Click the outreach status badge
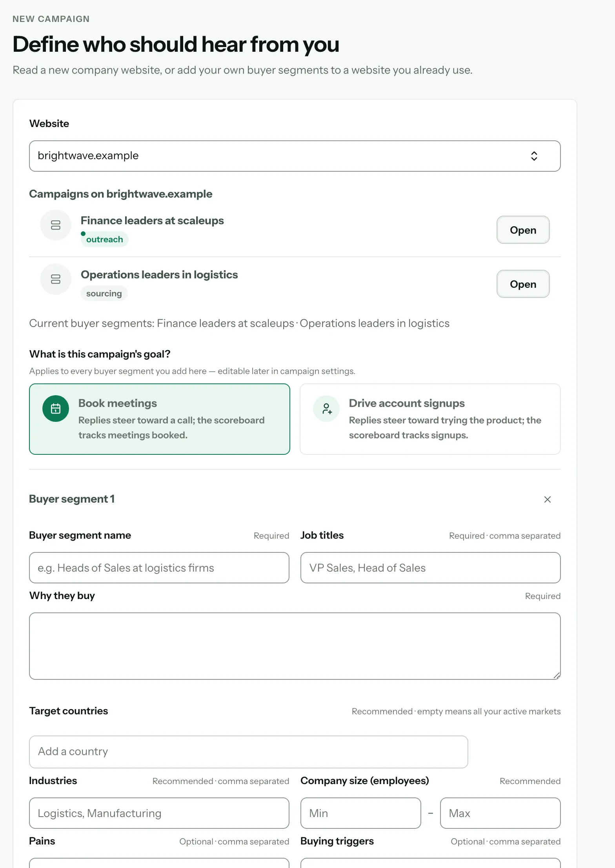615x868 pixels. pos(105,239)
